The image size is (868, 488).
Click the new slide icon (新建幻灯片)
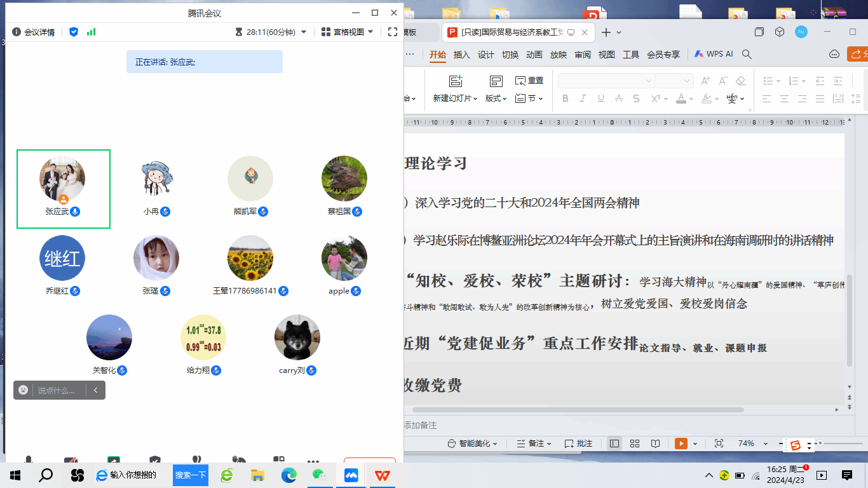tap(455, 81)
